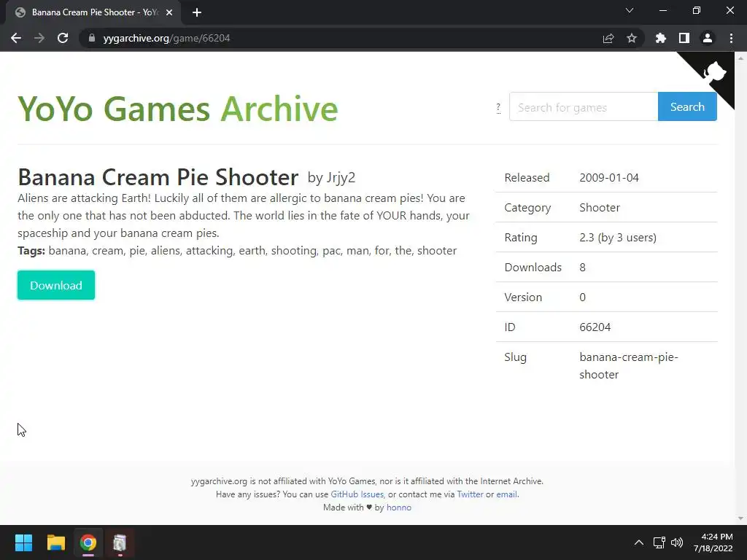Click the rating 2.3 (by 3 users)
Viewport: 747px width, 560px height.
click(618, 238)
